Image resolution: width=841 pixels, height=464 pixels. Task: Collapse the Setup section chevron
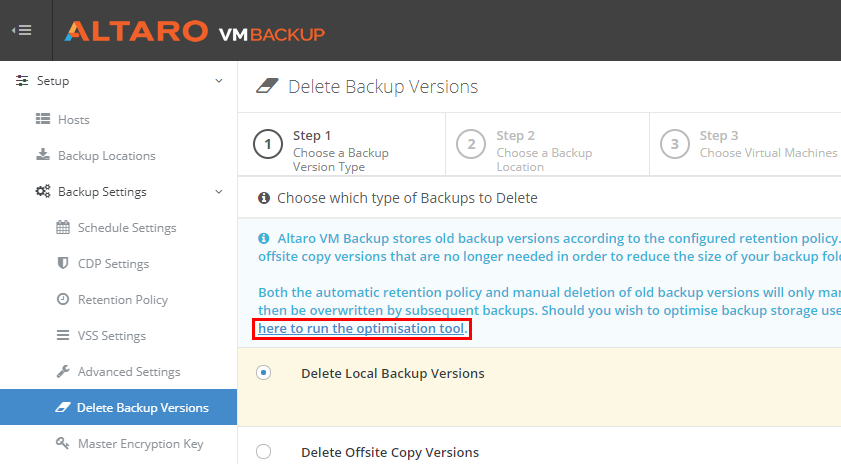(219, 81)
